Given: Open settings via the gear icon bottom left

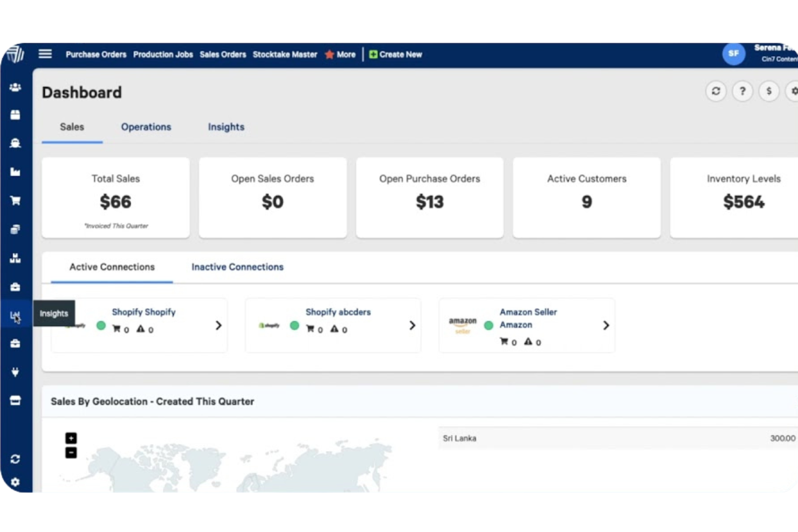Looking at the screenshot, I should (15, 482).
